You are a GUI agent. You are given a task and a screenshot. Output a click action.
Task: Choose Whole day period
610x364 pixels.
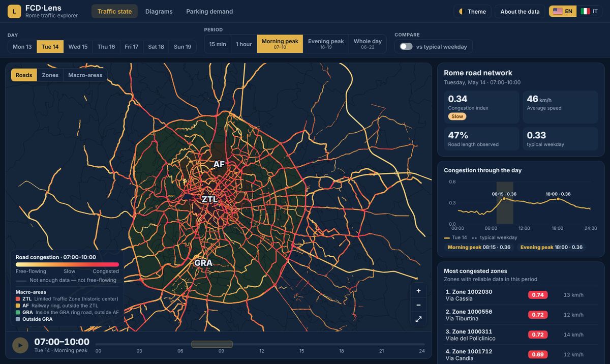click(x=368, y=44)
